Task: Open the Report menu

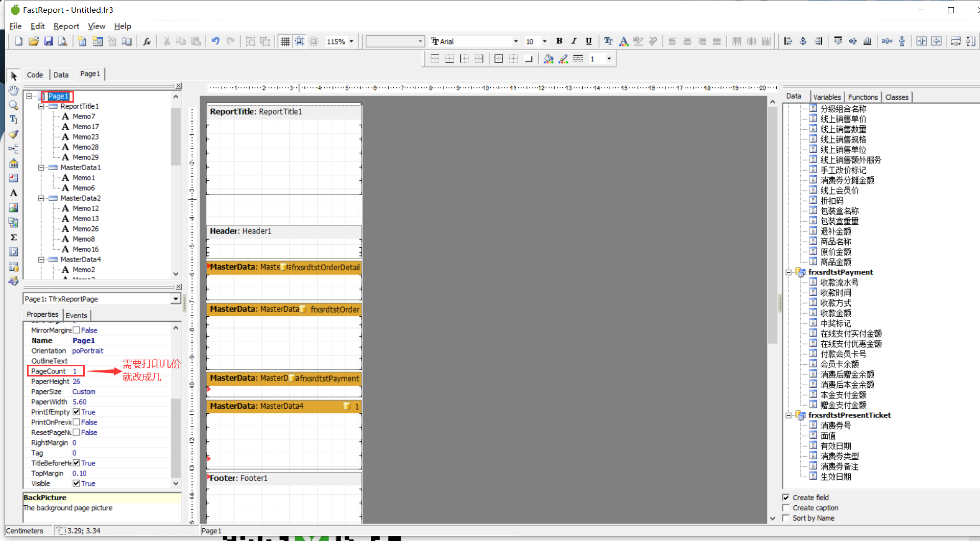Action: [66, 26]
